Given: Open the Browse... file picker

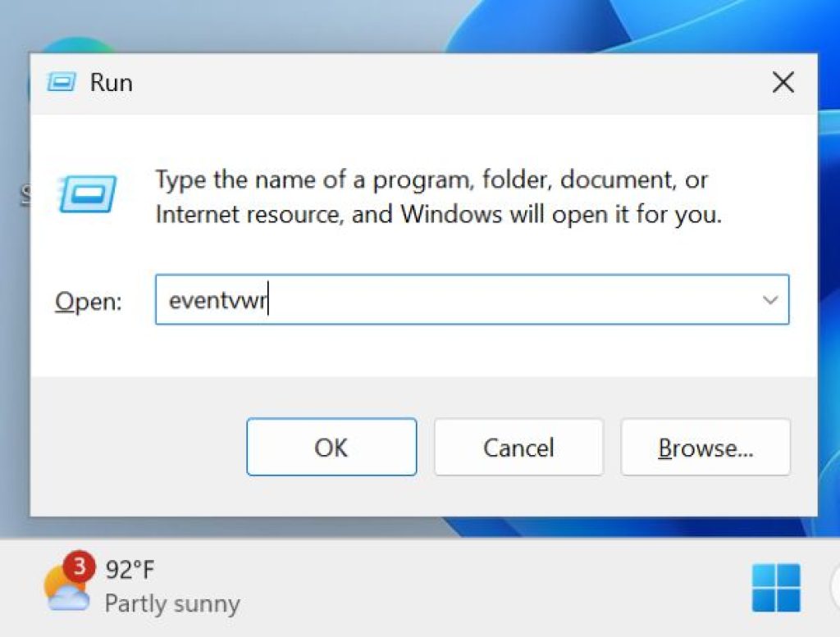Looking at the screenshot, I should coord(705,447).
